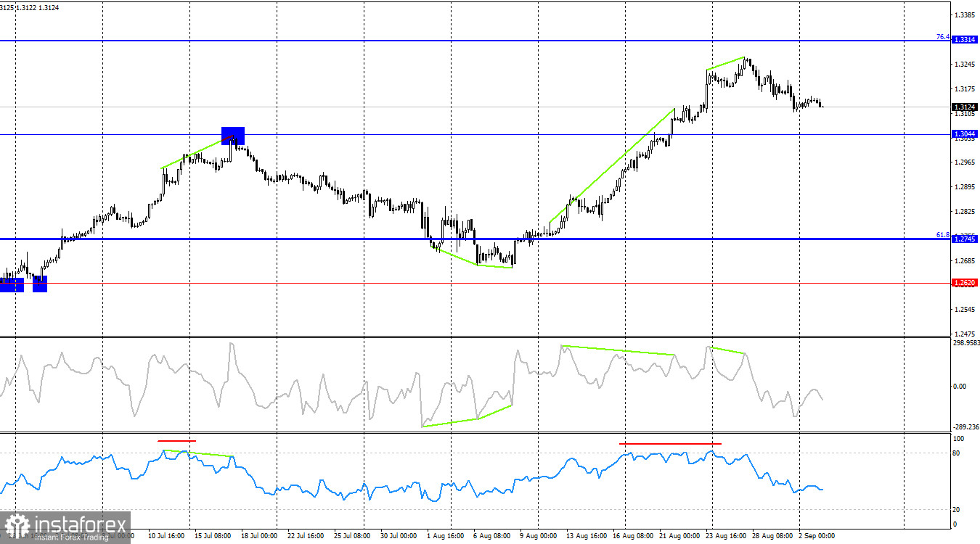Click the 1.2895 price scale value
The height and width of the screenshot is (544, 980).
click(965, 187)
